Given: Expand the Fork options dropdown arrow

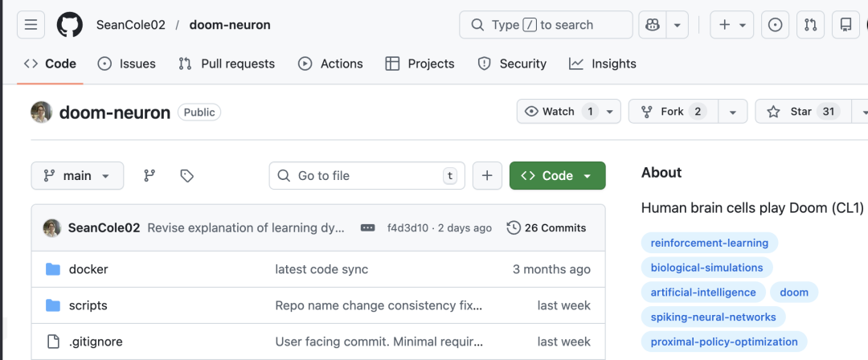Looking at the screenshot, I should click(732, 112).
